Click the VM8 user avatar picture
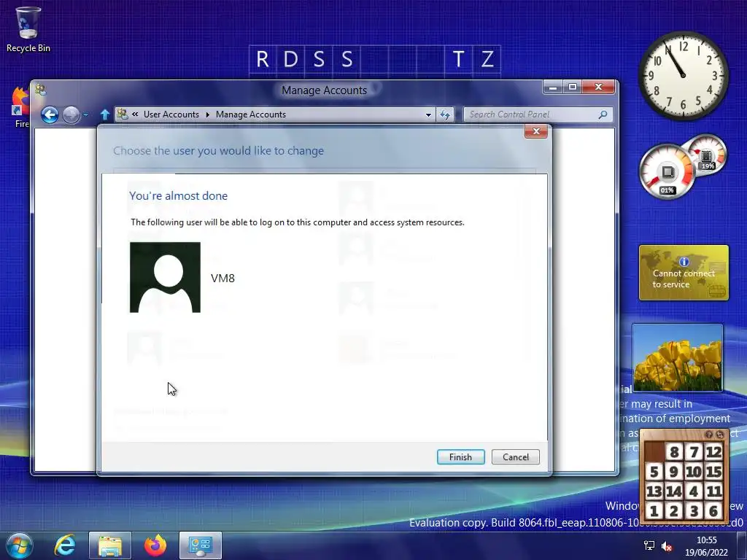The width and height of the screenshot is (747, 560). click(166, 277)
